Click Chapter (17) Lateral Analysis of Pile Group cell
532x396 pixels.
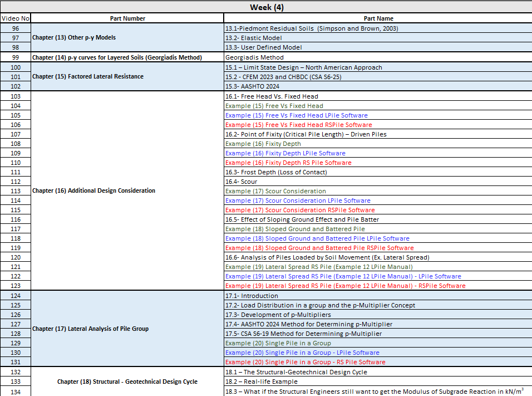click(90, 329)
